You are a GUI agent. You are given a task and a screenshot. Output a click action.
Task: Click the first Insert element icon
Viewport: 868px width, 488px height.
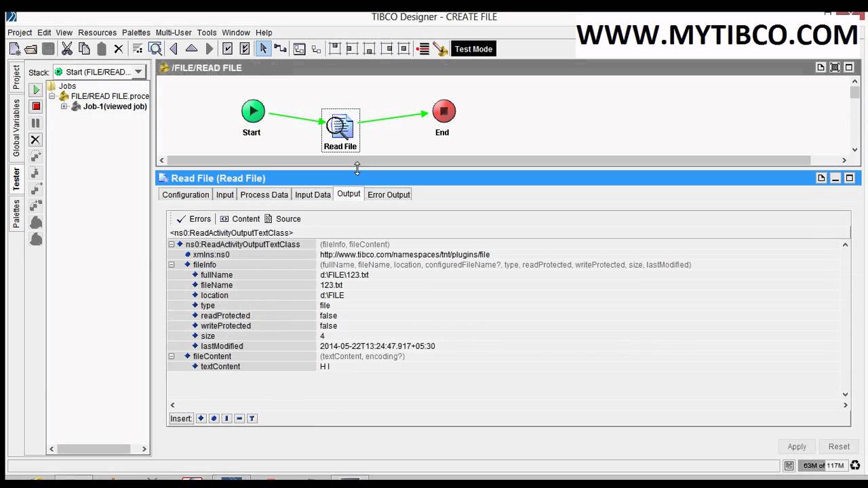coord(201,418)
